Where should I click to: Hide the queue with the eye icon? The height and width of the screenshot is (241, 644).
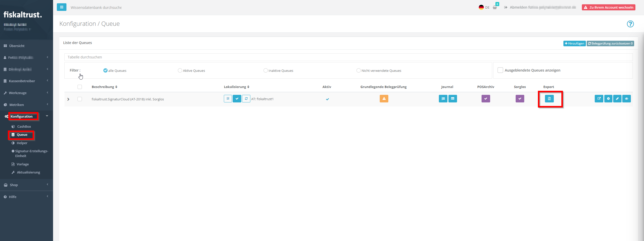tap(627, 99)
